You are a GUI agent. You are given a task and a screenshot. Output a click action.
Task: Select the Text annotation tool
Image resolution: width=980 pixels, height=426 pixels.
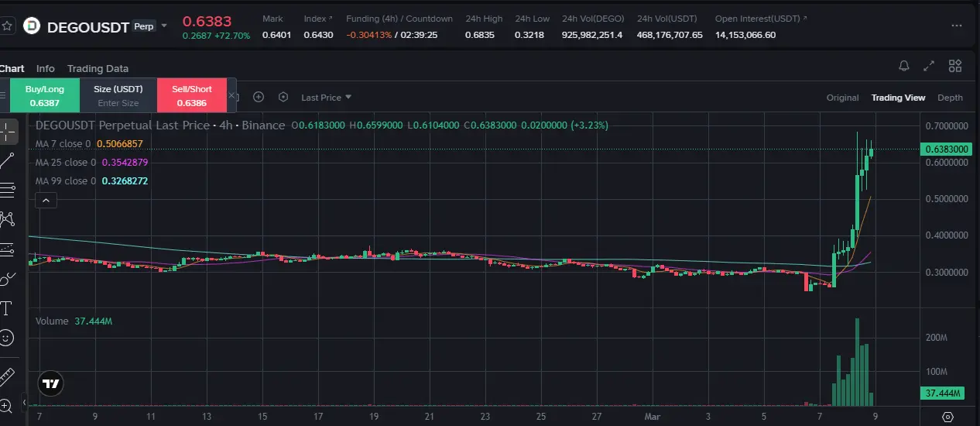[x=6, y=308]
